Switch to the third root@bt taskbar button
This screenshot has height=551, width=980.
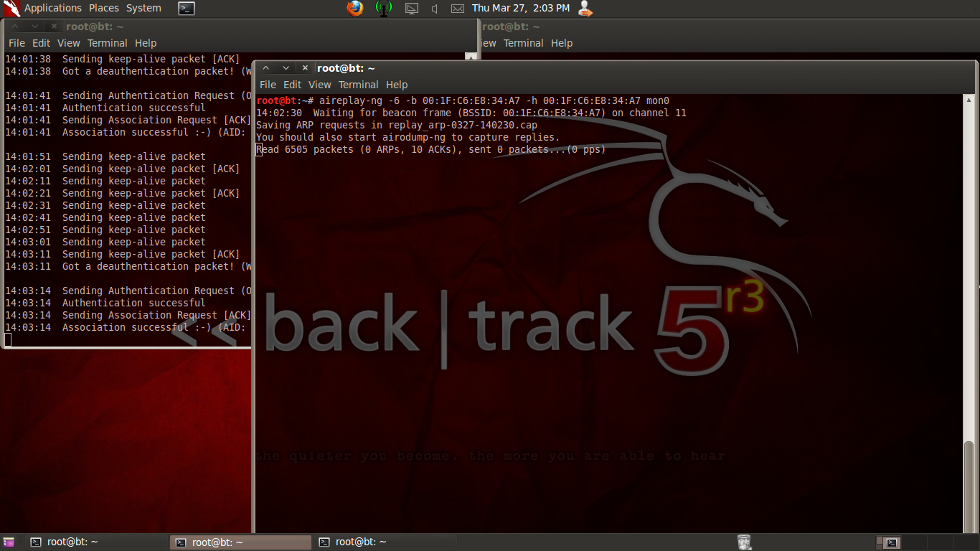point(385,542)
